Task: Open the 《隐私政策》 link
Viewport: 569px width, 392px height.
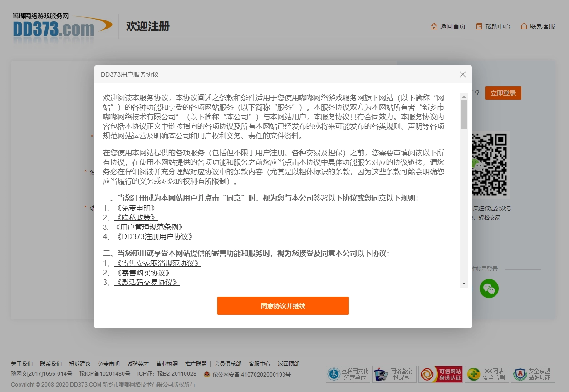Action: coord(136,217)
